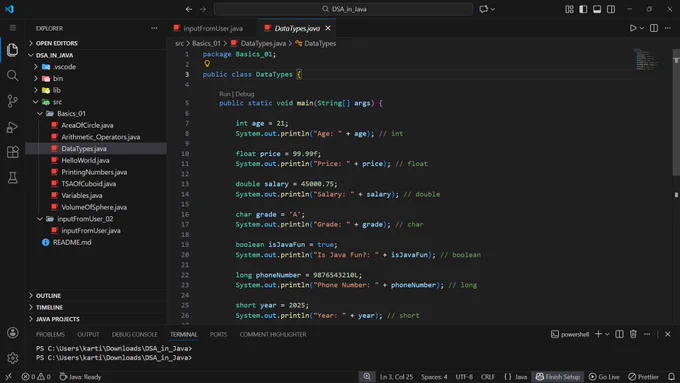The height and width of the screenshot is (383, 680).
Task: Split the editor to the right
Action: pos(654,28)
